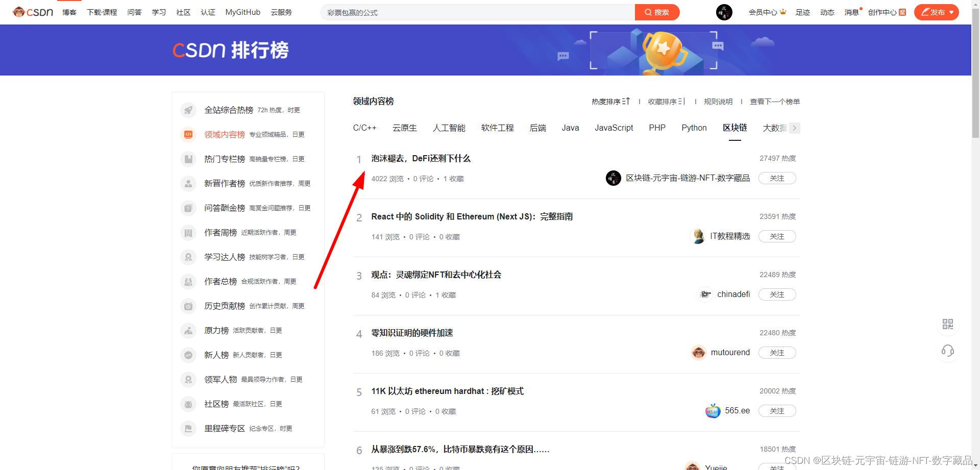
Task: Click the 全站综合热榜 rocket icon
Action: [188, 110]
